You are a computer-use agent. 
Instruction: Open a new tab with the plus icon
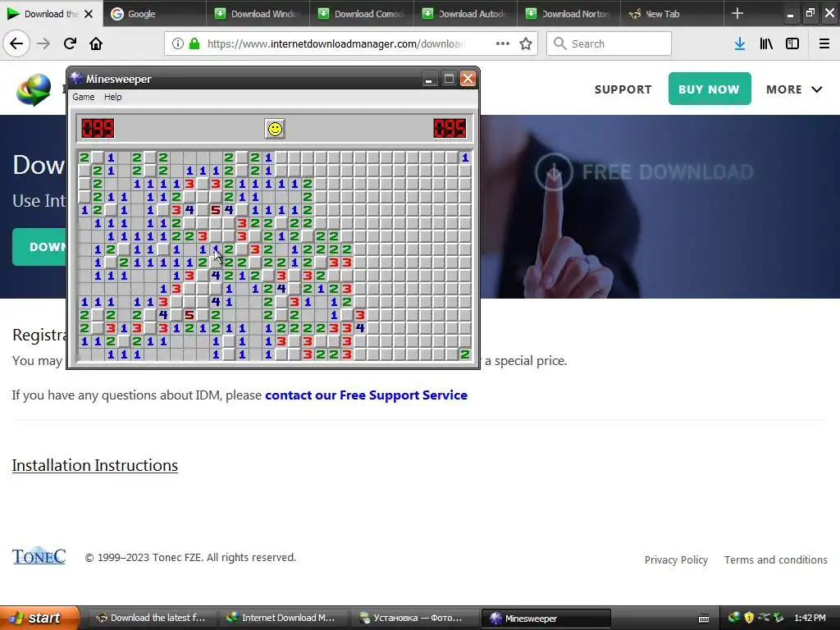(x=737, y=13)
